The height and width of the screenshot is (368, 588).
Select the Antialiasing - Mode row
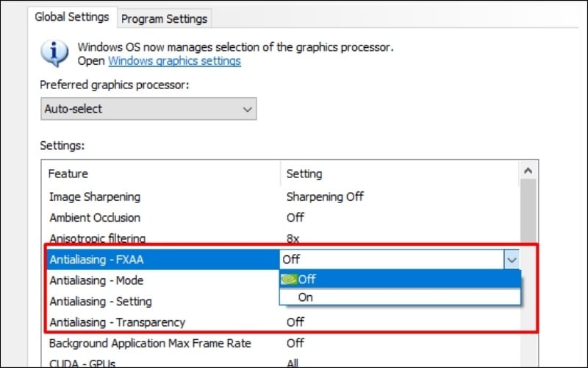(96, 280)
